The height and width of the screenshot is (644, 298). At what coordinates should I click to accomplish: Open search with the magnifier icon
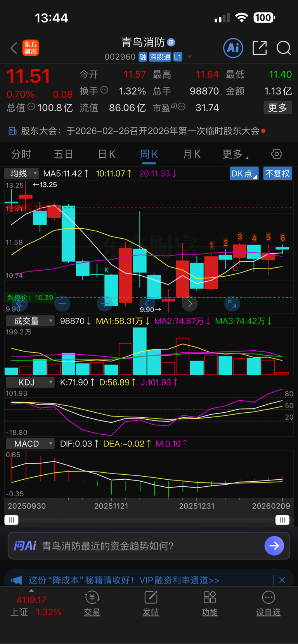[x=284, y=48]
